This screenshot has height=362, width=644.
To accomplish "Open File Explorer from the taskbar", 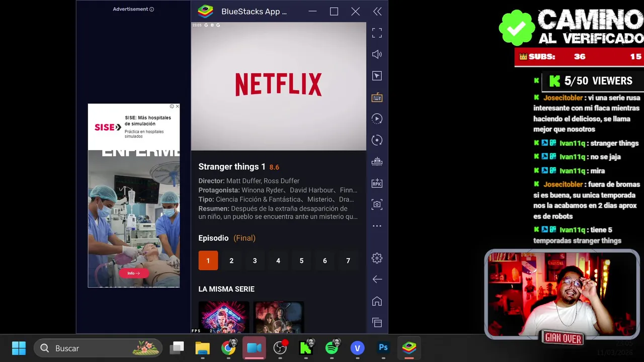I will point(203,348).
